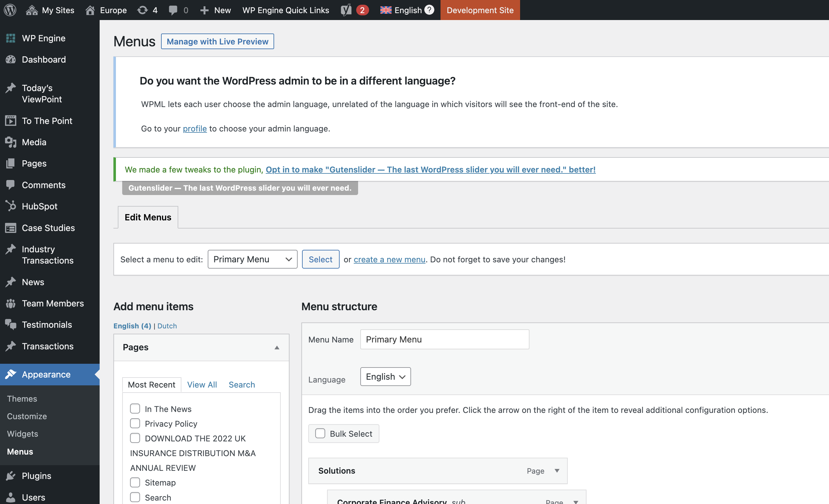Image resolution: width=829 pixels, height=504 pixels.
Task: Click the Pages icon in sidebar
Action: (10, 163)
